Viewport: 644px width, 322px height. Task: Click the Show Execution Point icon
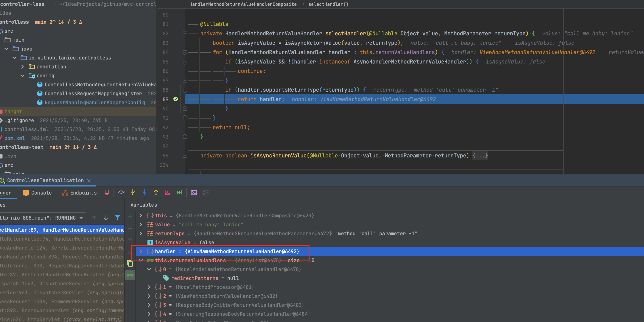click(x=106, y=192)
